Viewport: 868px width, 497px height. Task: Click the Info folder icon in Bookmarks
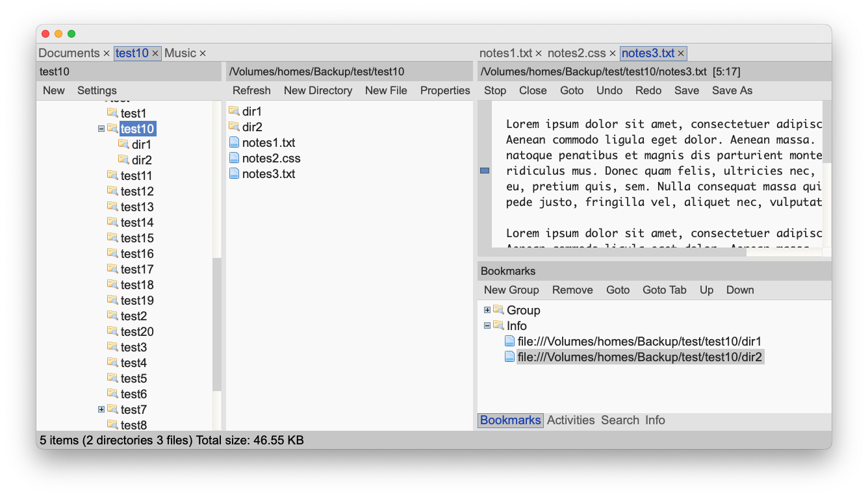498,325
